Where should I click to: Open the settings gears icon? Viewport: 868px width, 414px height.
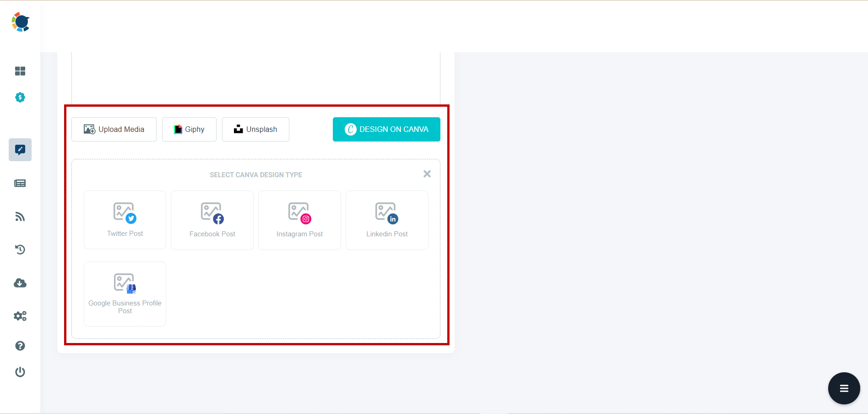coord(20,316)
